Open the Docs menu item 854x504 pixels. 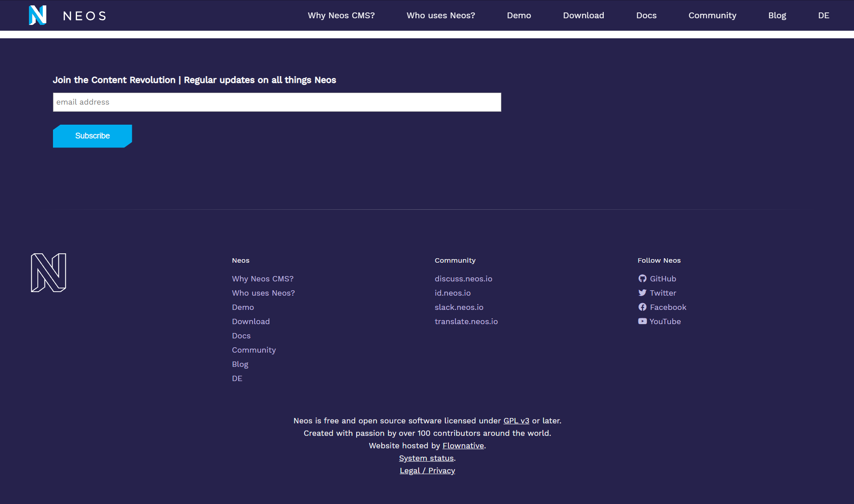(x=646, y=15)
